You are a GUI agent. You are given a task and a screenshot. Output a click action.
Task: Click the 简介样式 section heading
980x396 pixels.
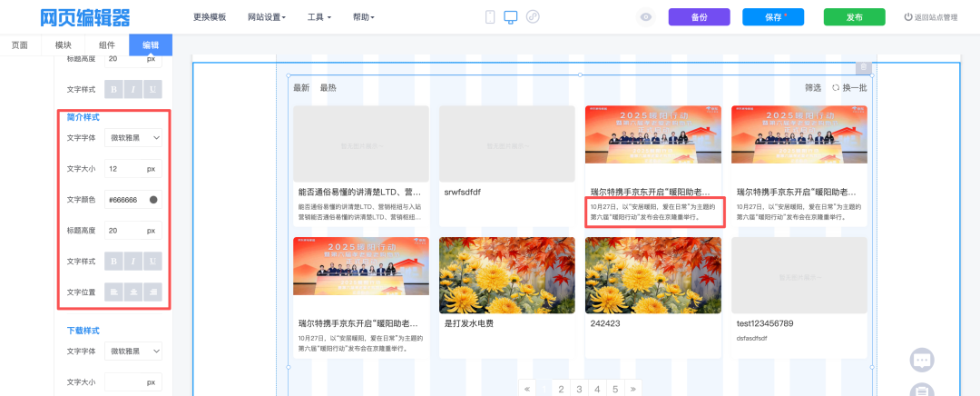[83, 117]
